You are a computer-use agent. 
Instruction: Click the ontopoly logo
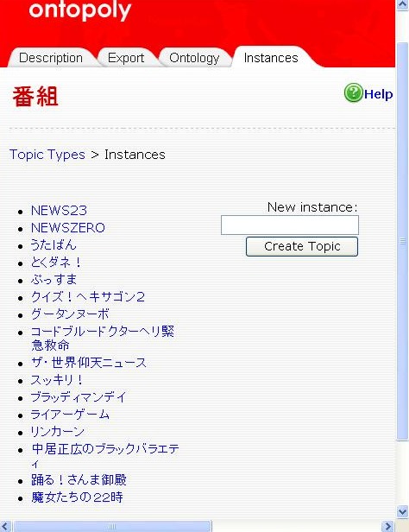coord(80,10)
